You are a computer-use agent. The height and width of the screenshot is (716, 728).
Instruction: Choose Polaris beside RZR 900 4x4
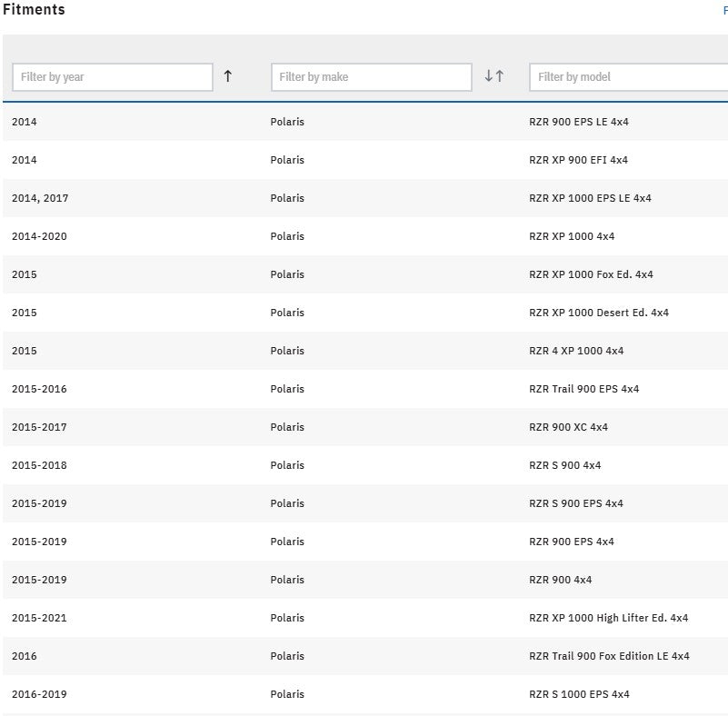click(x=287, y=580)
